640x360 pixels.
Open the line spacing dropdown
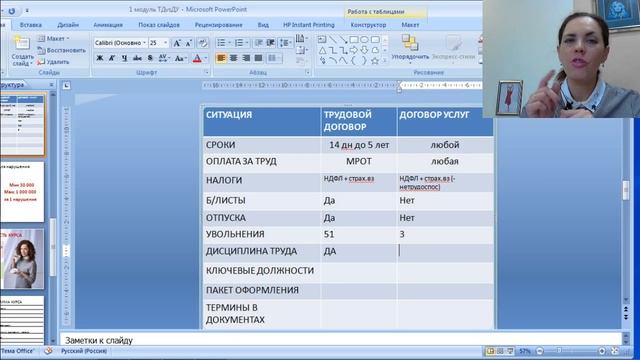[x=285, y=43]
